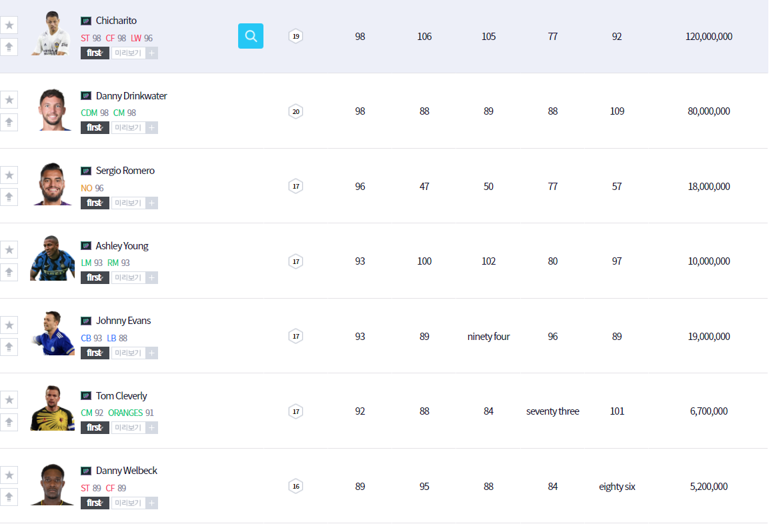Click Ashley Young's player photo thumbnail
Image resolution: width=769 pixels, height=532 pixels.
click(52, 259)
